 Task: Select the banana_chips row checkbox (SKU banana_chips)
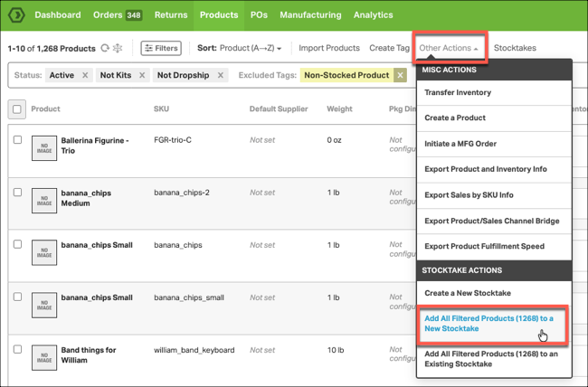click(17, 244)
